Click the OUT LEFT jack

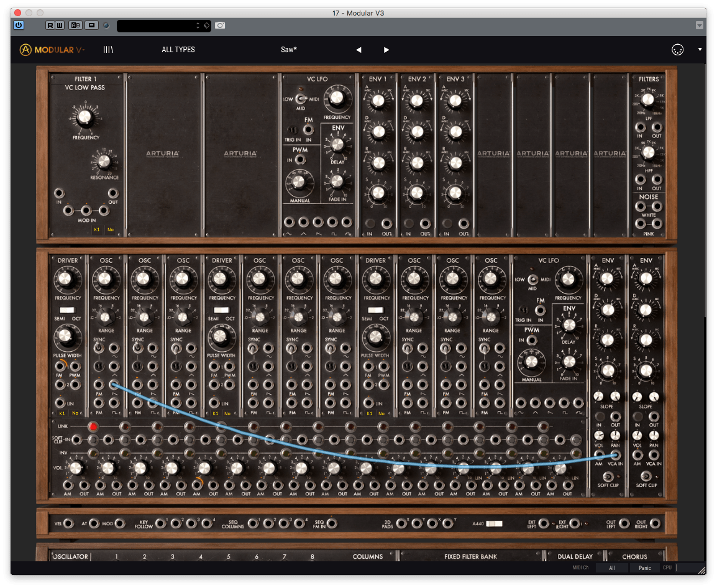pyautogui.click(x=624, y=523)
